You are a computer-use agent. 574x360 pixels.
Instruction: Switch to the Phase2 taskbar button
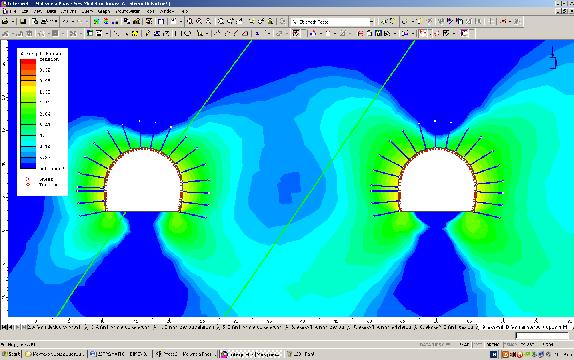(x=185, y=354)
